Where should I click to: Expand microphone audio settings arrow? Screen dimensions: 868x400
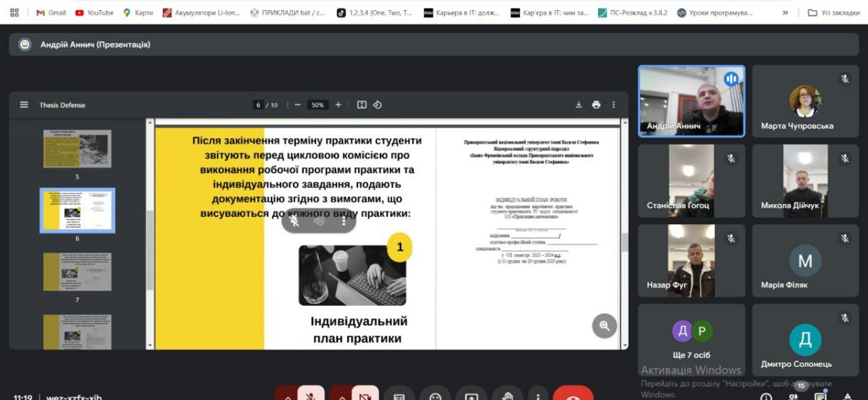click(x=287, y=394)
